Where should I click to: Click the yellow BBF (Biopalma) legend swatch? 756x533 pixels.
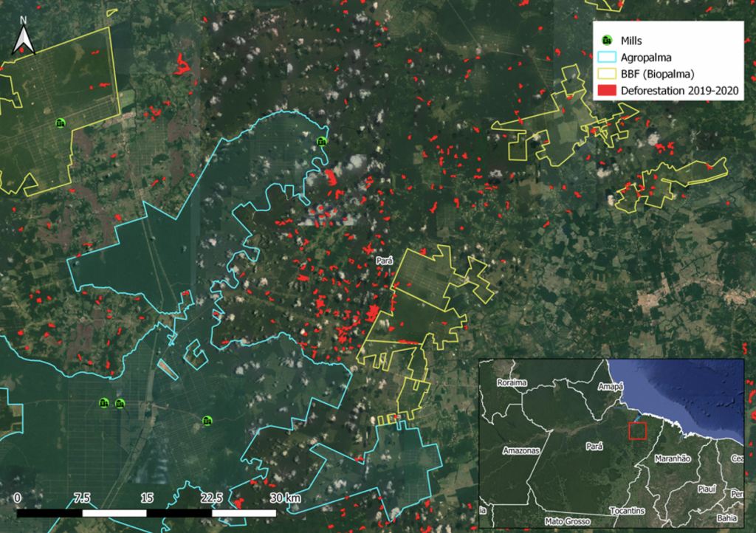(606, 74)
